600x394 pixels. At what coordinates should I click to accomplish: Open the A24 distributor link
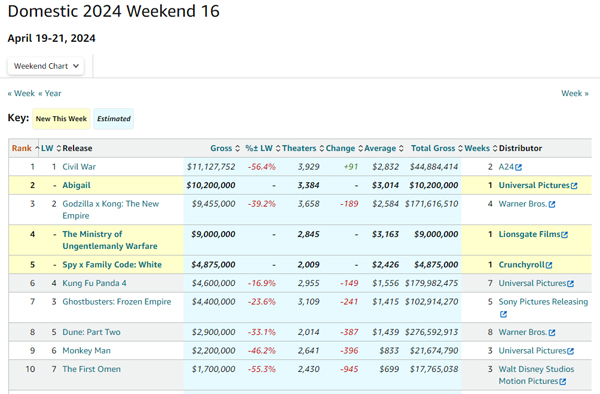point(506,167)
